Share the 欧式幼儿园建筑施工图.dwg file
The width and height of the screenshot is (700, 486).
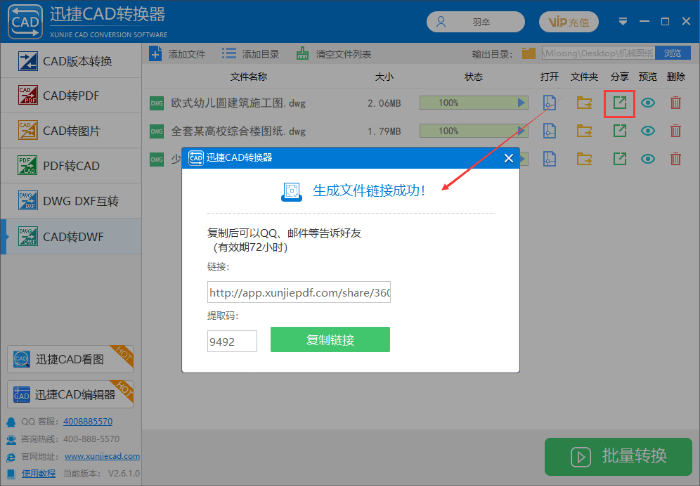click(619, 103)
